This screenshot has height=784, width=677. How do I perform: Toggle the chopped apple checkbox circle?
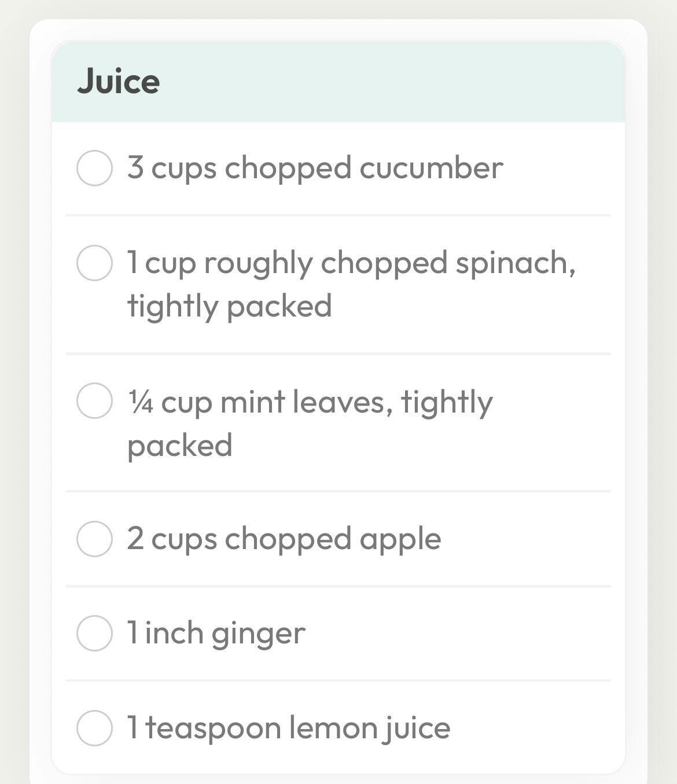click(94, 539)
